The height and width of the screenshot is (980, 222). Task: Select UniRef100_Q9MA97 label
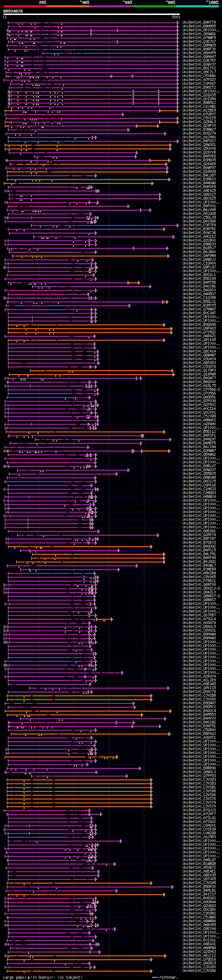click(199, 57)
